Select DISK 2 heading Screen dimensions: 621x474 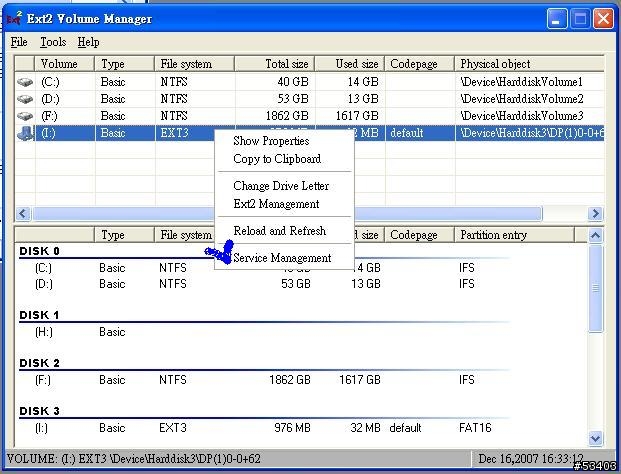click(39, 363)
